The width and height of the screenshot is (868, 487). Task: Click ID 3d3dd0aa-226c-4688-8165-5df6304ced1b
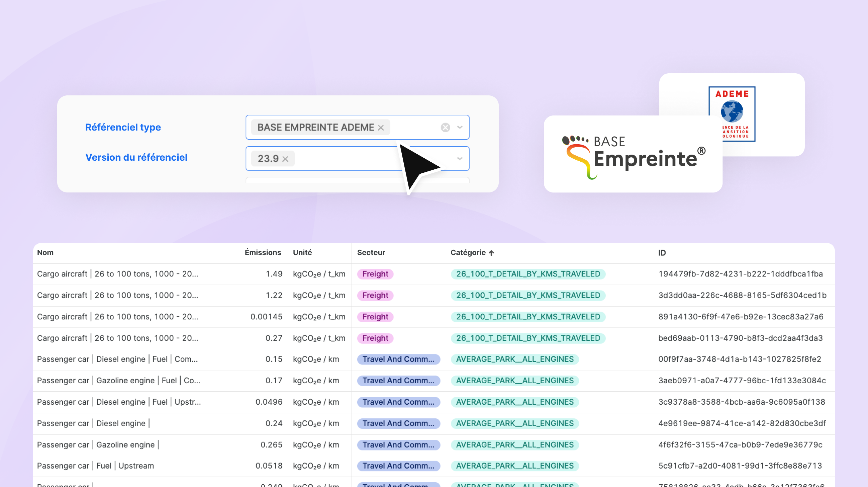click(x=742, y=296)
